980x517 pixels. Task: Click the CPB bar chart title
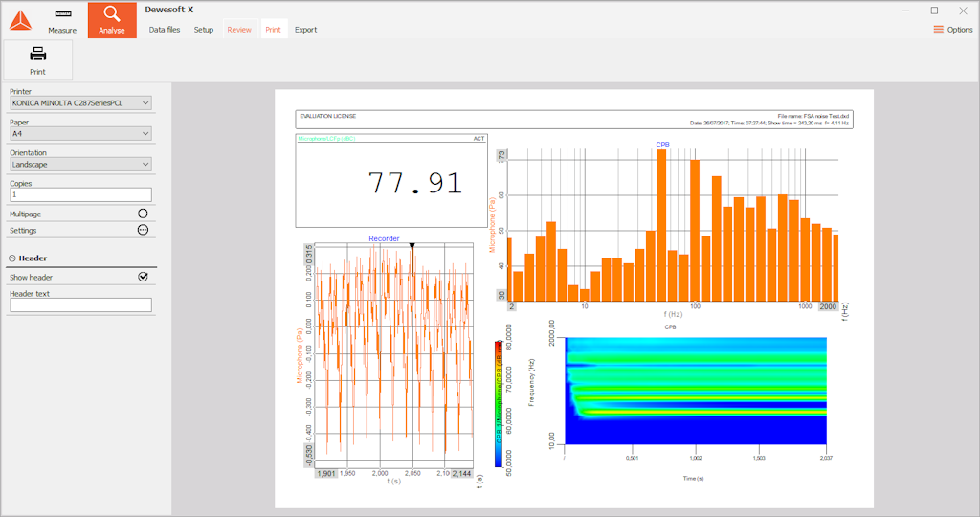662,145
